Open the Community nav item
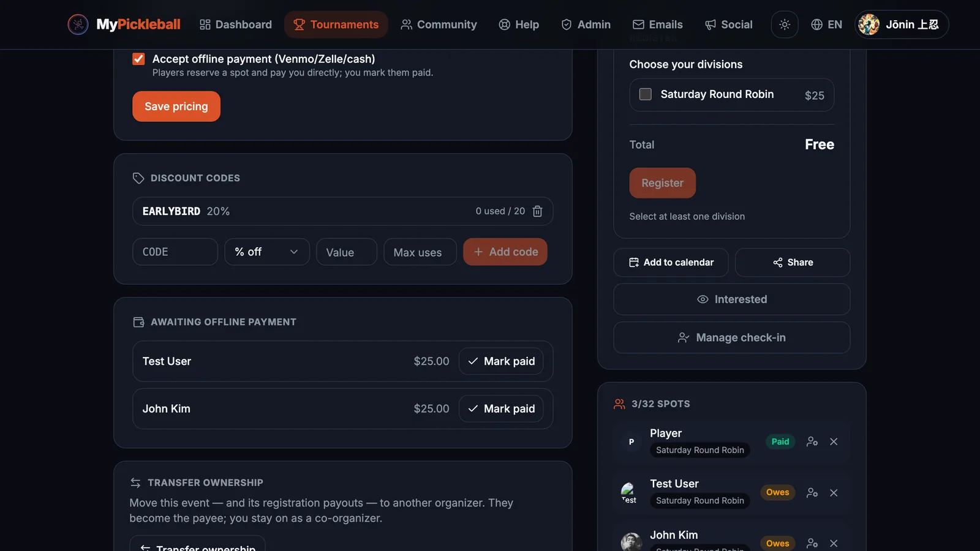This screenshot has height=551, width=980. (x=439, y=24)
